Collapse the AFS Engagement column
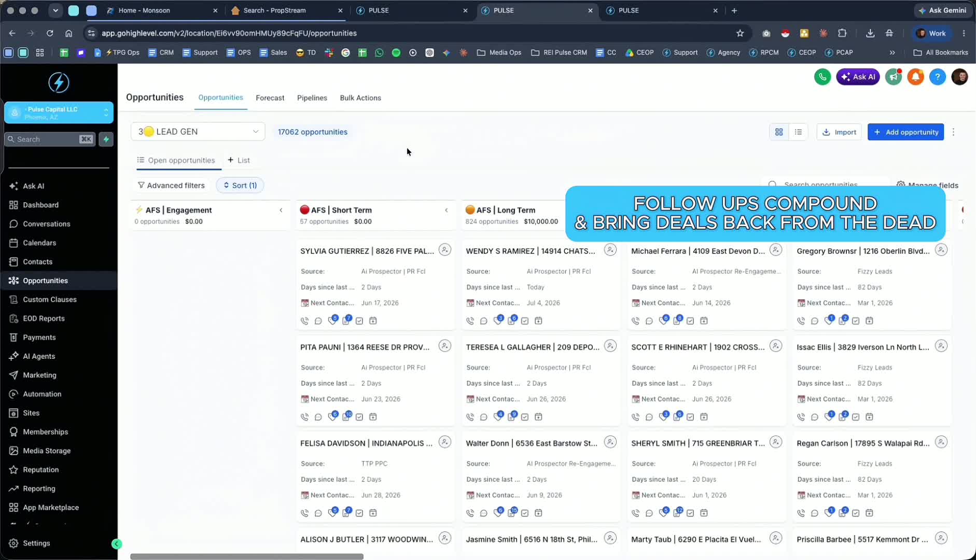The image size is (976, 560). tap(281, 210)
